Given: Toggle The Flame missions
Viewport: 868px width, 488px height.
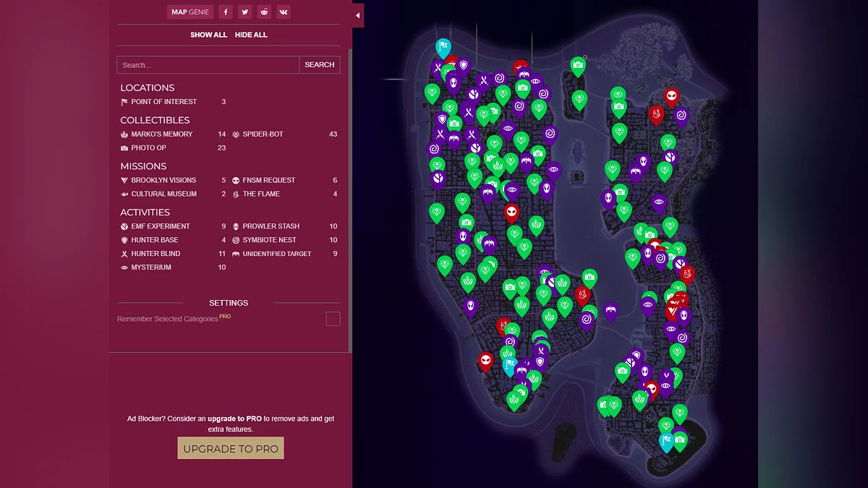Looking at the screenshot, I should coord(285,194).
